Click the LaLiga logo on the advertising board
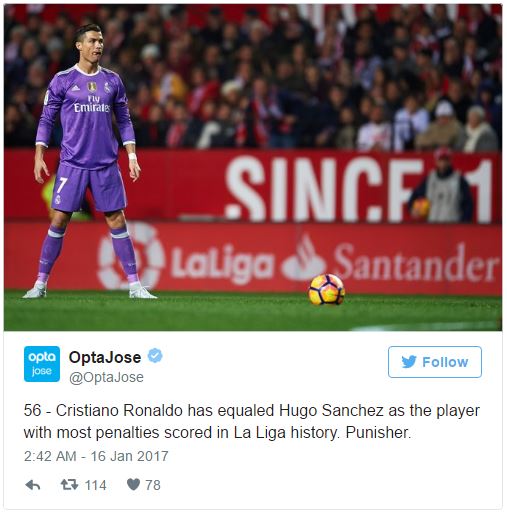This screenshot has width=507, height=517. click(x=186, y=257)
